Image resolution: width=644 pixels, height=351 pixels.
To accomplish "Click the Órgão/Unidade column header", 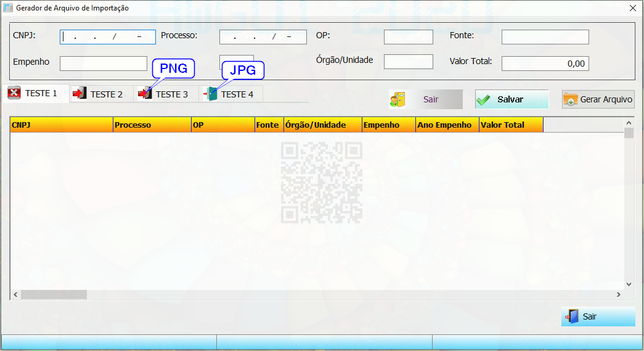I will [323, 125].
